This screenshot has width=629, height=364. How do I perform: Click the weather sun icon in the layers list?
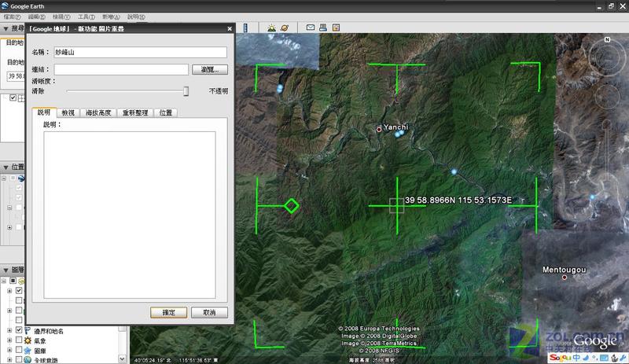coord(28,340)
